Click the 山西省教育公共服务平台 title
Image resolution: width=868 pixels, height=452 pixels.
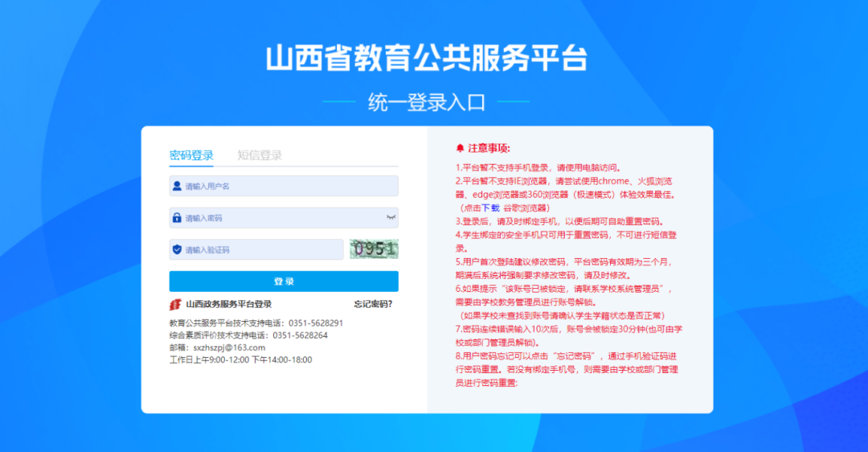pos(426,58)
